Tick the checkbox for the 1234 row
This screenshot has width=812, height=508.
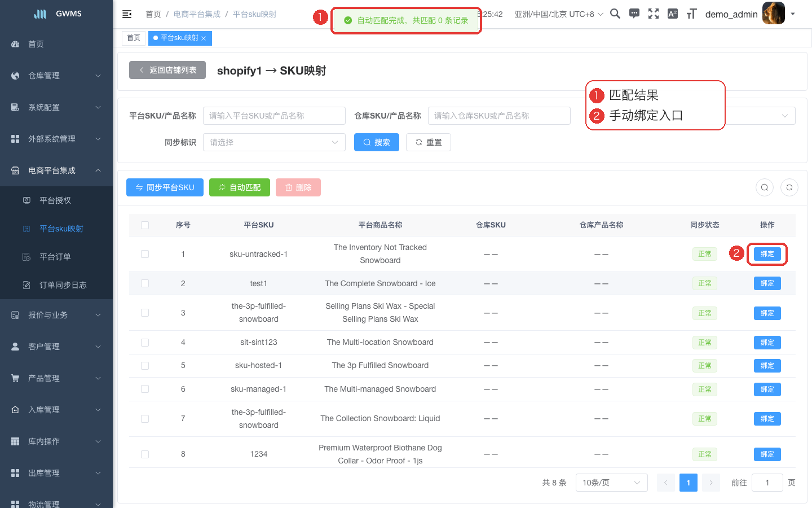point(145,454)
